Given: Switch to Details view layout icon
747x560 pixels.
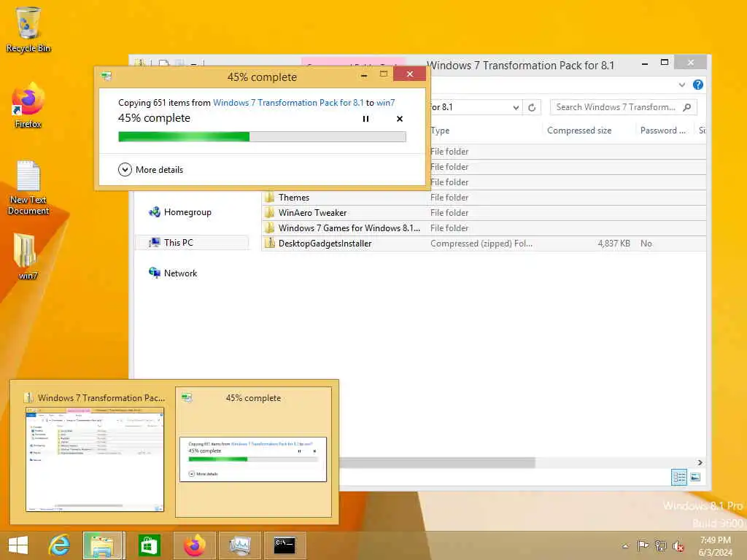Looking at the screenshot, I should coord(679,477).
